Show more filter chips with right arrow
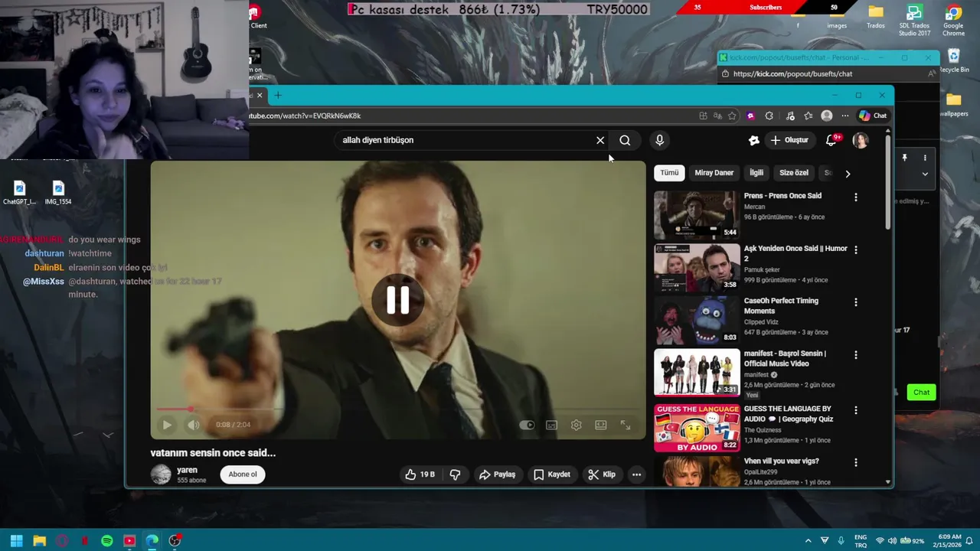Screen dimensions: 980x551 (848, 174)
